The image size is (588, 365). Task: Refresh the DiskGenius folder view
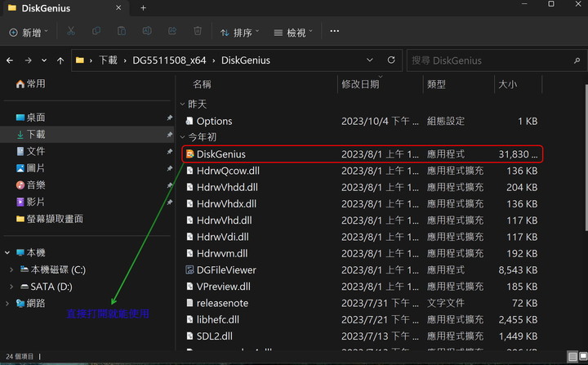391,60
